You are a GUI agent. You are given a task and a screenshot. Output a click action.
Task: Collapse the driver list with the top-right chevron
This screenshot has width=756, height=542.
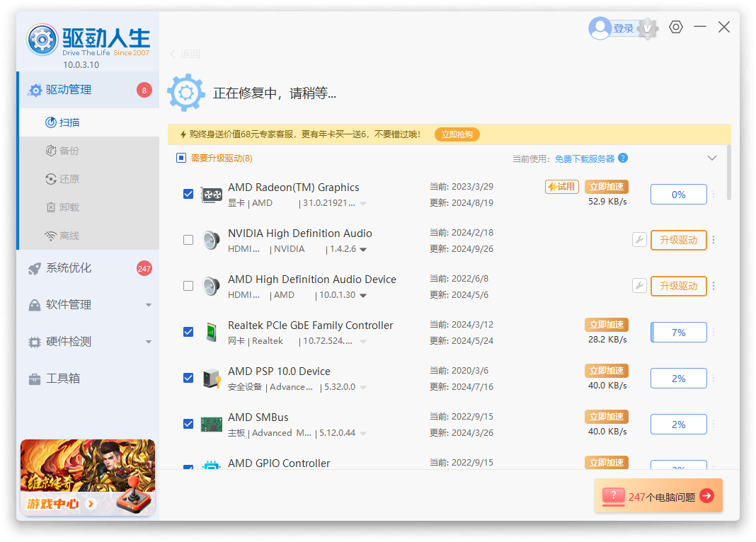click(x=712, y=158)
